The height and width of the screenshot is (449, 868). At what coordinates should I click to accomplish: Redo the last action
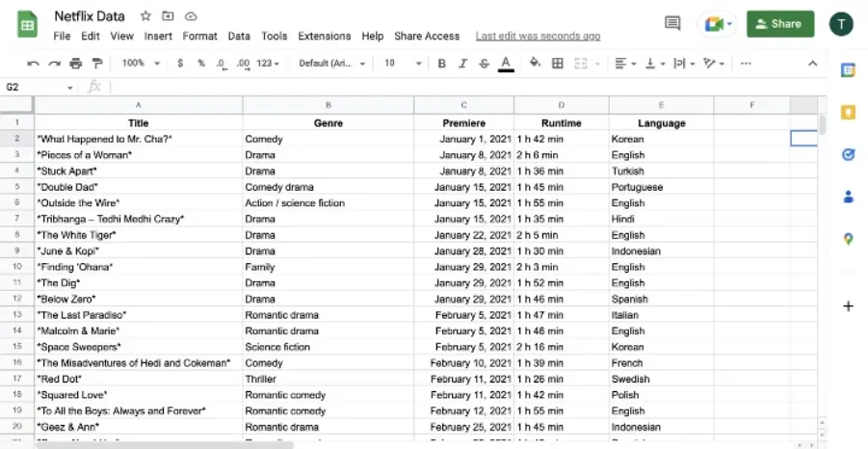(x=54, y=64)
